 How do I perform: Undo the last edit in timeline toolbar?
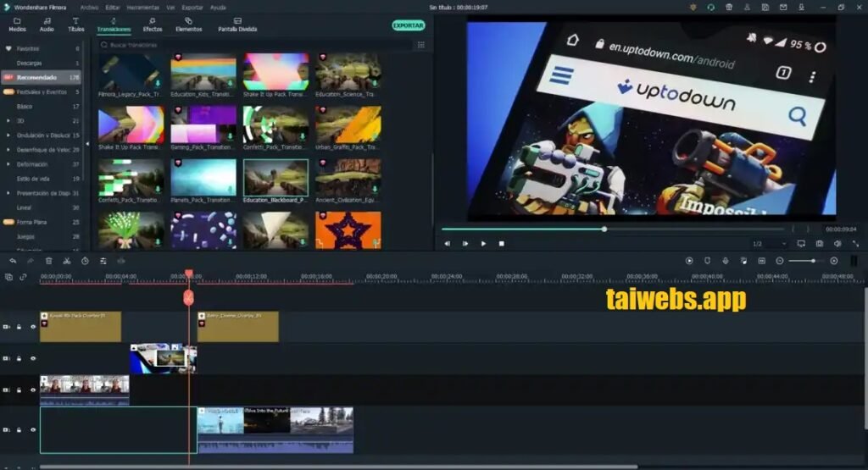12,261
